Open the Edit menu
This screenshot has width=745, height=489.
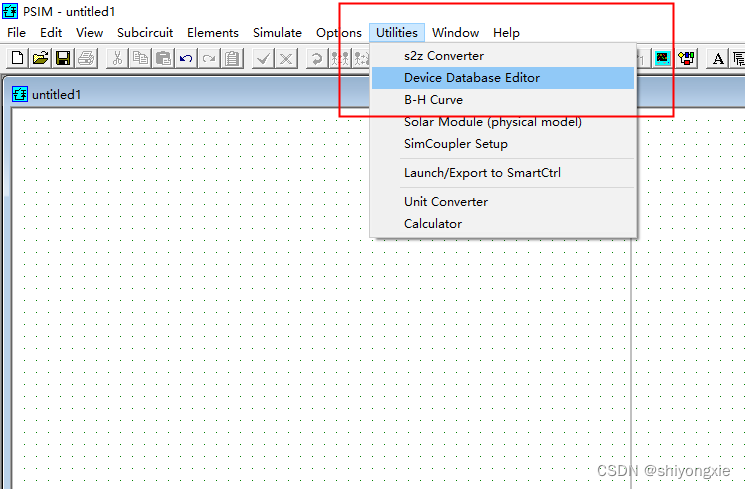click(x=51, y=33)
